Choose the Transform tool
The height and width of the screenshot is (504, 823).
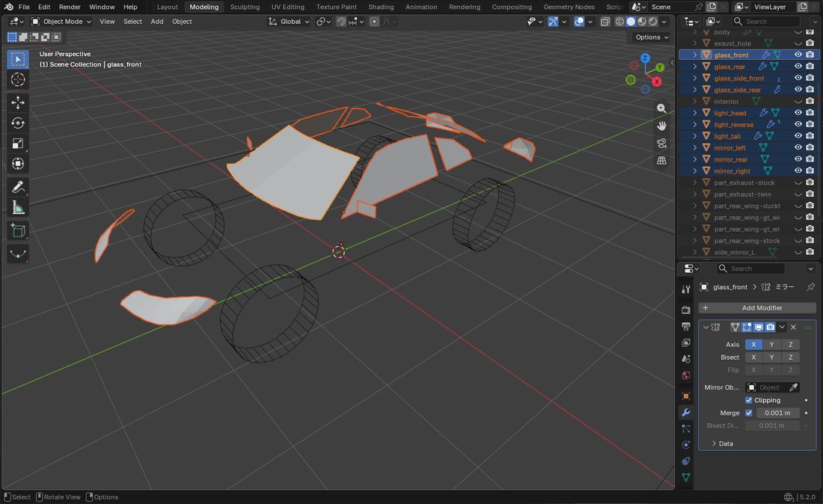[18, 164]
